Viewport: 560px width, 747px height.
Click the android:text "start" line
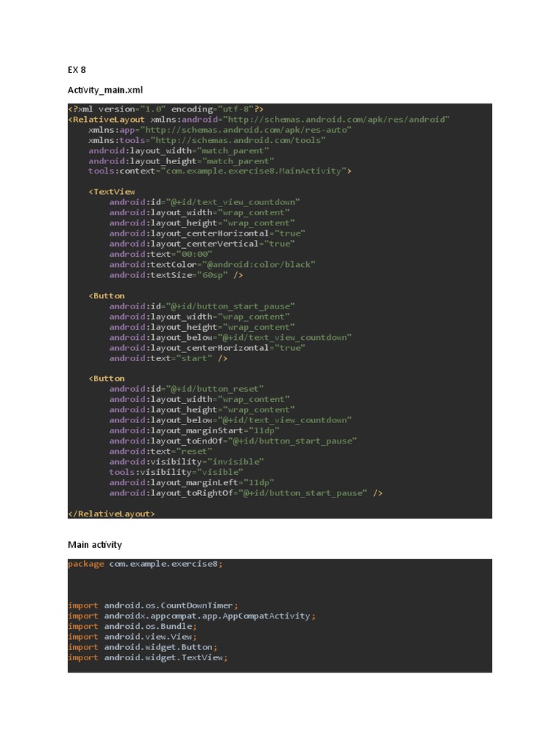click(168, 358)
